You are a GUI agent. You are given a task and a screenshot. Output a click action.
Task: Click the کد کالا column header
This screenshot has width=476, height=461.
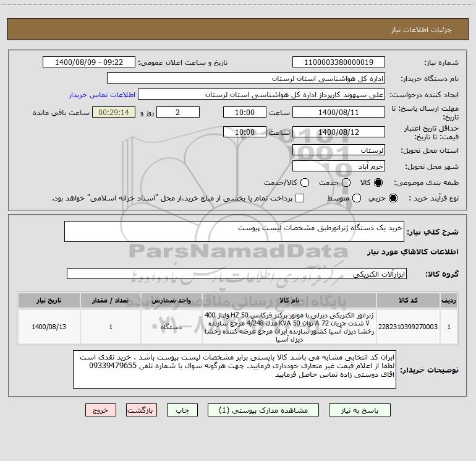point(408,300)
